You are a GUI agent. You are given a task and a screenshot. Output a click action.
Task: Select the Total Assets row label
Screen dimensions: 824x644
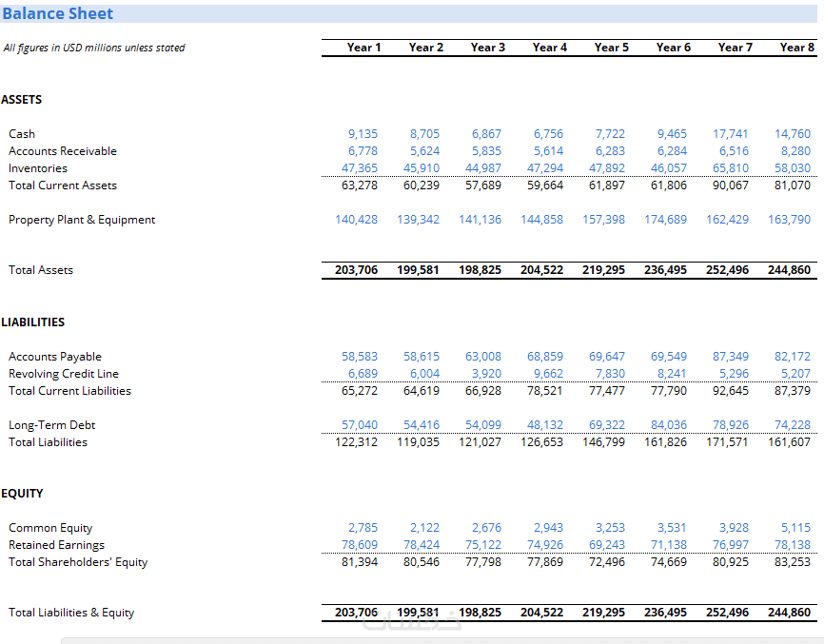41,270
